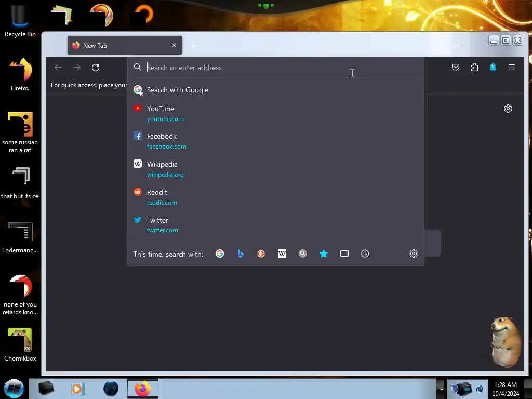Screen dimensions: 532x399
Task: Select the 'that but its c#' desktop icon
Action: [20, 182]
